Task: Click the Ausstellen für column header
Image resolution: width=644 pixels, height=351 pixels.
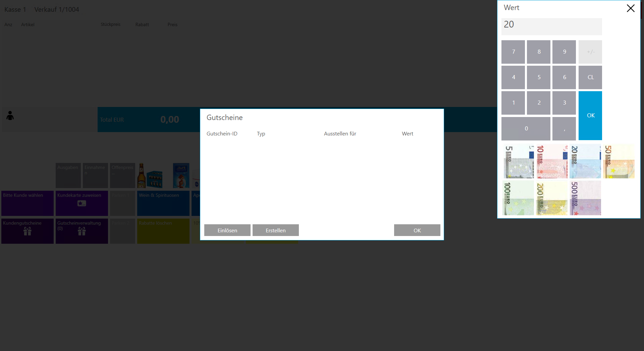Action: point(340,134)
